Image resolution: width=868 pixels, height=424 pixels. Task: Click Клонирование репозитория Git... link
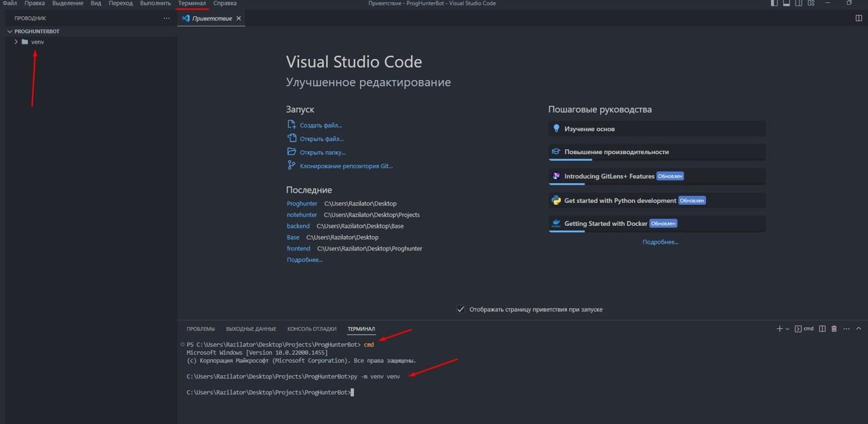[347, 166]
